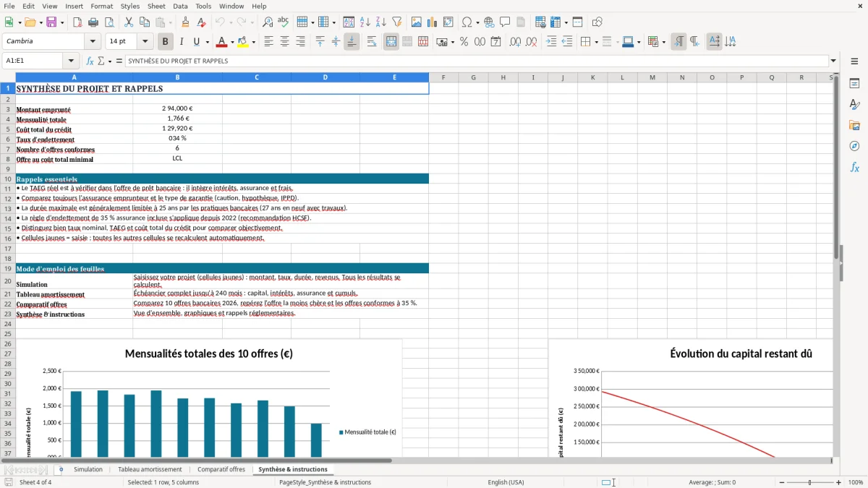Apply the red font color

point(222,42)
